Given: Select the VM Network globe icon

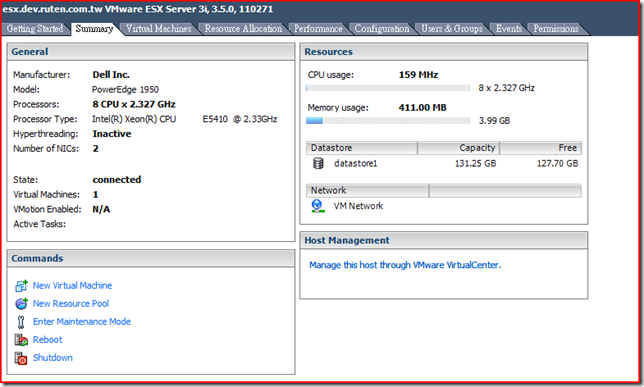Looking at the screenshot, I should (317, 206).
